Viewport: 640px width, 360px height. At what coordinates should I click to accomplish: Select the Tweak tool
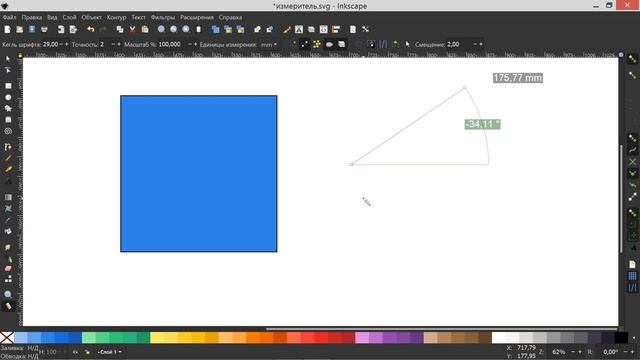[x=8, y=247]
